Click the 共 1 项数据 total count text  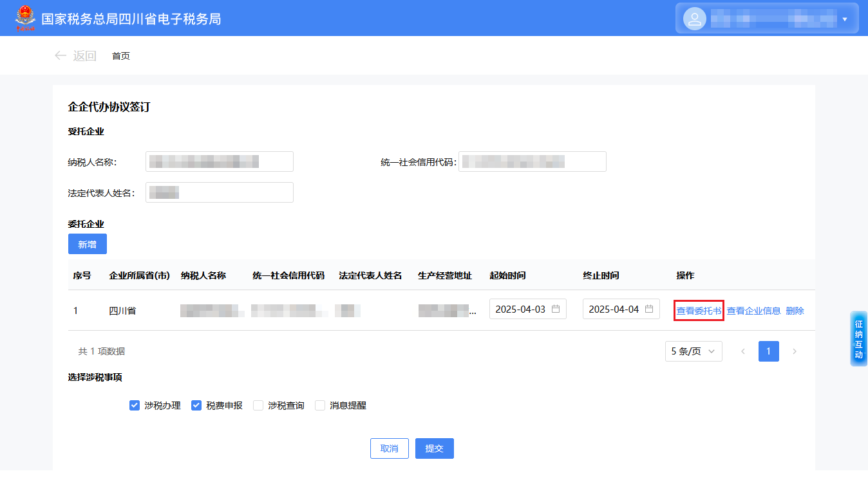tap(102, 351)
